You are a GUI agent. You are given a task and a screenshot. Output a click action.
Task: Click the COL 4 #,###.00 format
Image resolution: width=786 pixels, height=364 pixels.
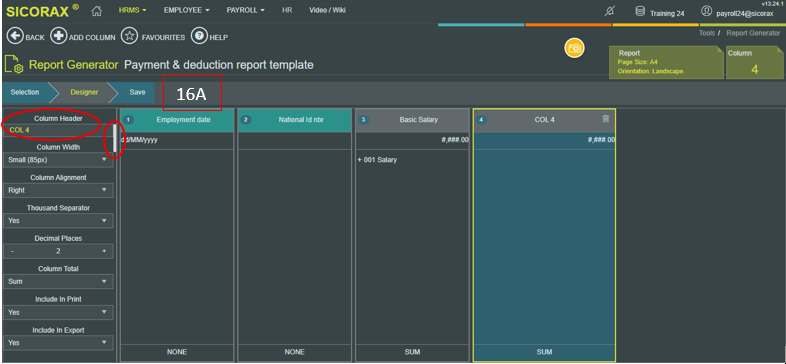coord(601,140)
